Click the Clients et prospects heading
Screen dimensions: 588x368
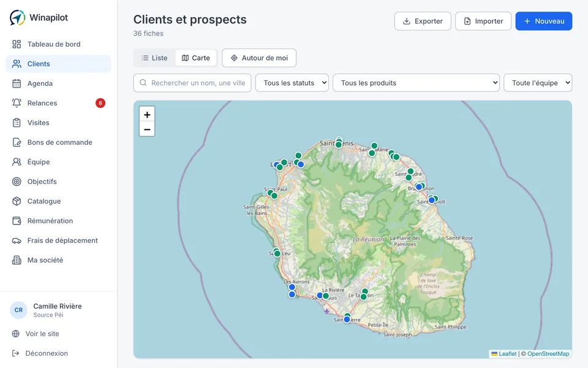[190, 20]
